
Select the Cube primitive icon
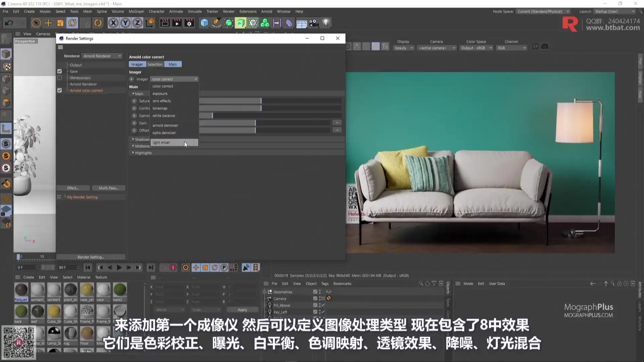pyautogui.click(x=204, y=23)
